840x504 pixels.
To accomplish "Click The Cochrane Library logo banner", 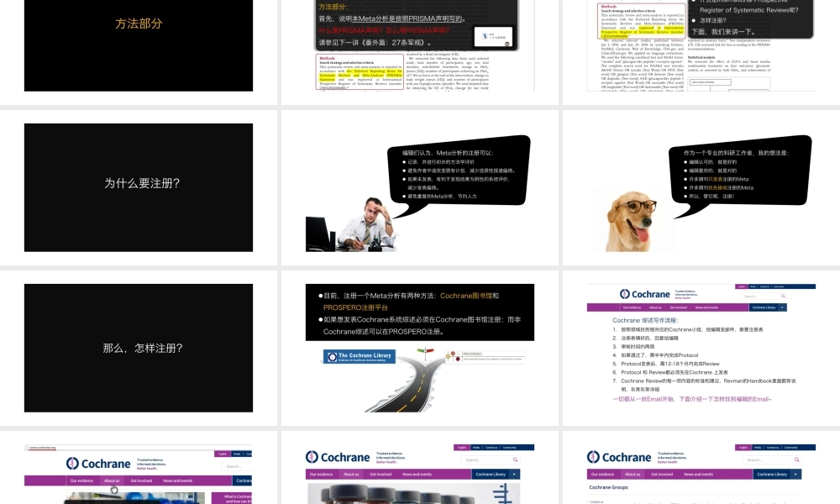I will click(x=359, y=357).
